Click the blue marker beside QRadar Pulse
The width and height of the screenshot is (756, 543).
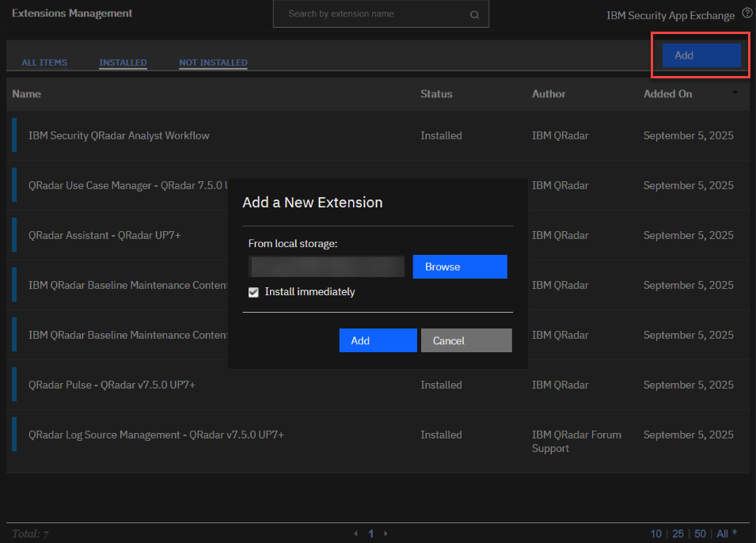(13, 385)
